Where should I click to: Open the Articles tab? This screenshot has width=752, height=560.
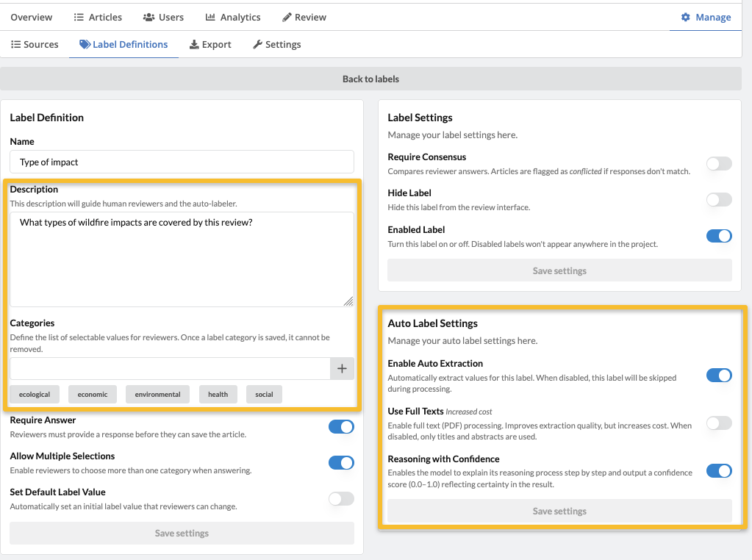[98, 17]
